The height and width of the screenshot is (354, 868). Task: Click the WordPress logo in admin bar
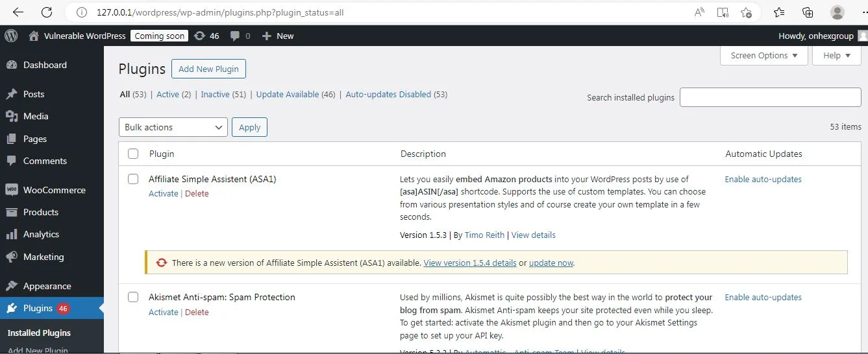pos(11,36)
